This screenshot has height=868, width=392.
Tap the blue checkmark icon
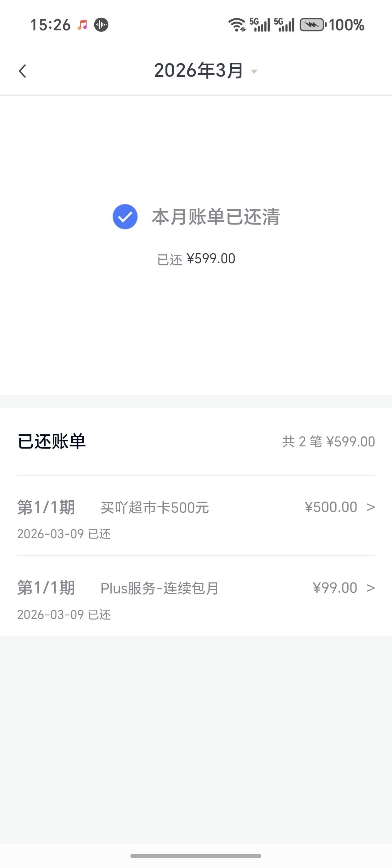(x=125, y=217)
